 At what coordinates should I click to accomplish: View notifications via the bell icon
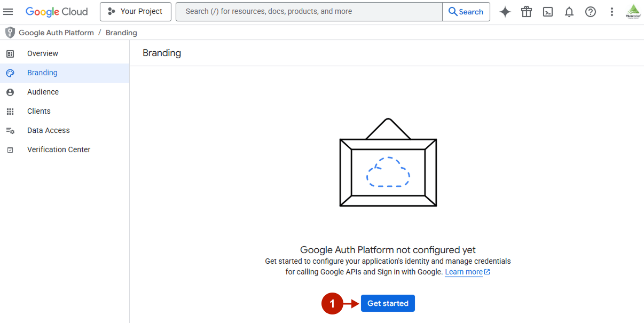click(x=569, y=11)
